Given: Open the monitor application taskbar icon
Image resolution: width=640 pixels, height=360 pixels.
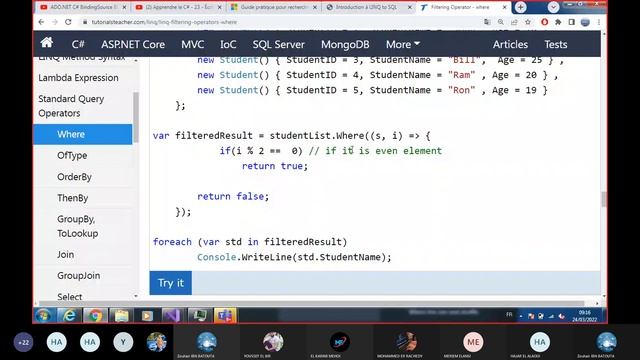Looking at the screenshot, I should pyautogui.click(x=199, y=316).
